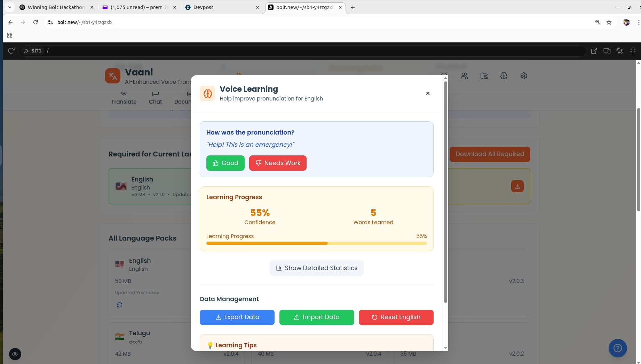
Task: Click the browser address bar
Action: [x=320, y=22]
